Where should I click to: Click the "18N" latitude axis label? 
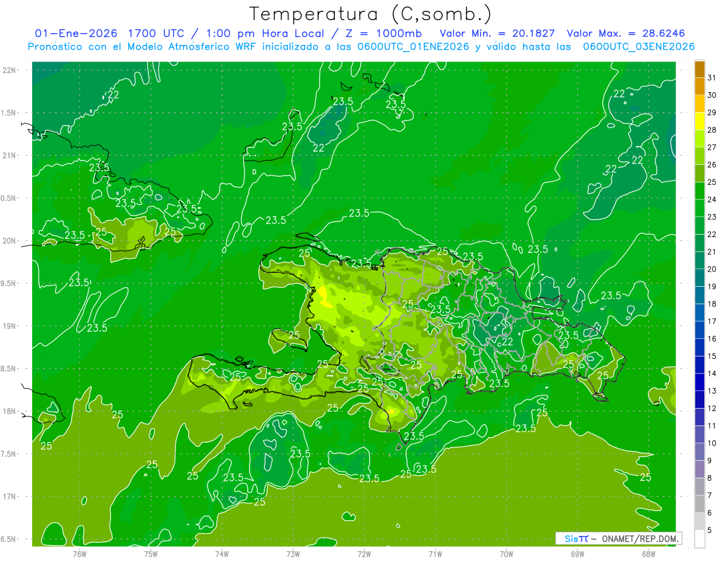coord(10,411)
